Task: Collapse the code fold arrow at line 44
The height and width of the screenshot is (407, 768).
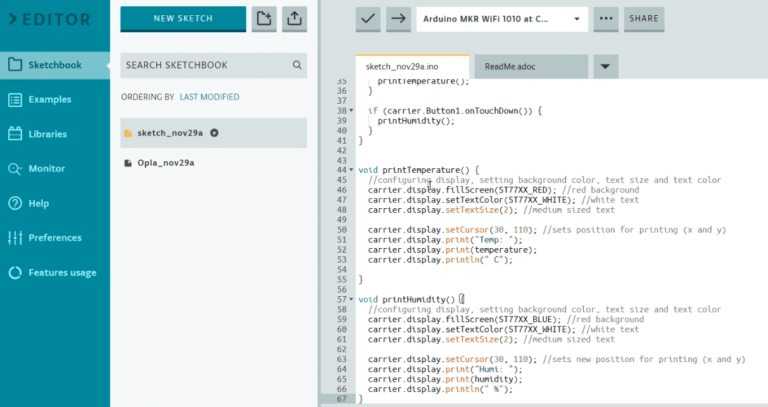Action: [351, 169]
